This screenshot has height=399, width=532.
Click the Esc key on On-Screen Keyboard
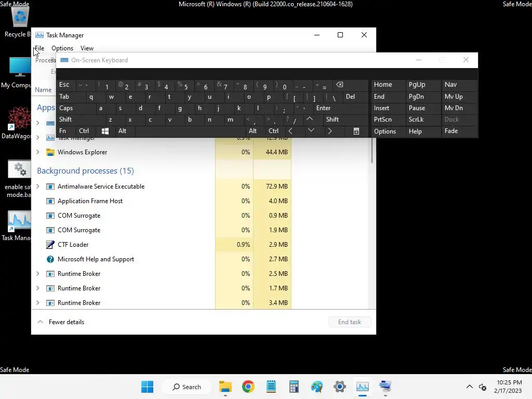tap(66, 85)
